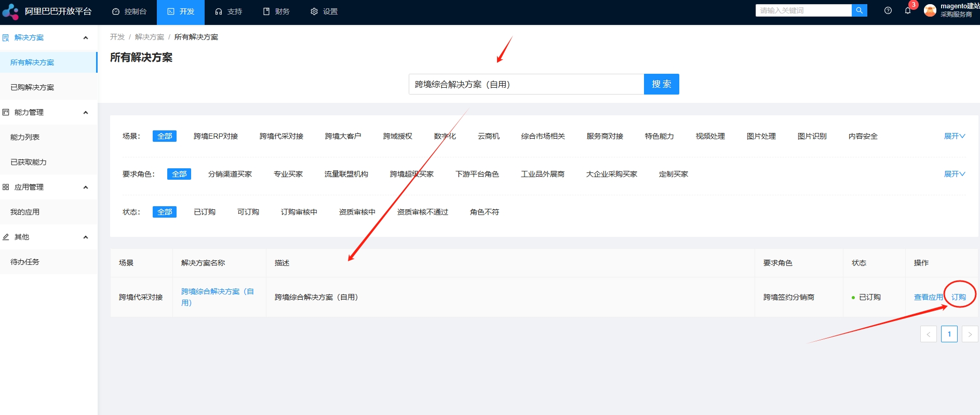Select the 专业买家 role filter
Screen dimensions: 980x415
point(288,174)
